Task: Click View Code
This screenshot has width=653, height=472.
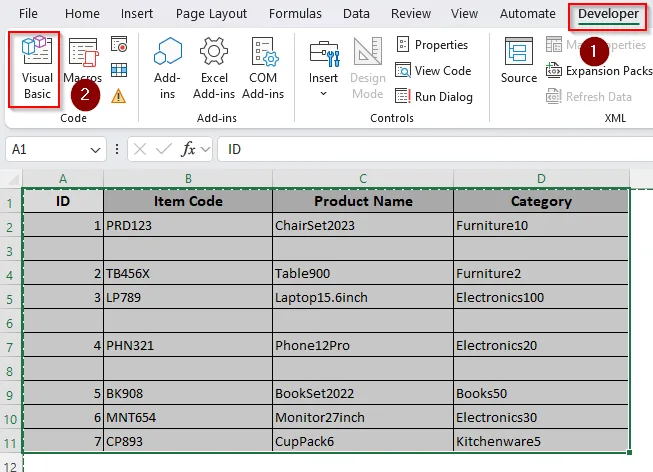Action: (433, 71)
